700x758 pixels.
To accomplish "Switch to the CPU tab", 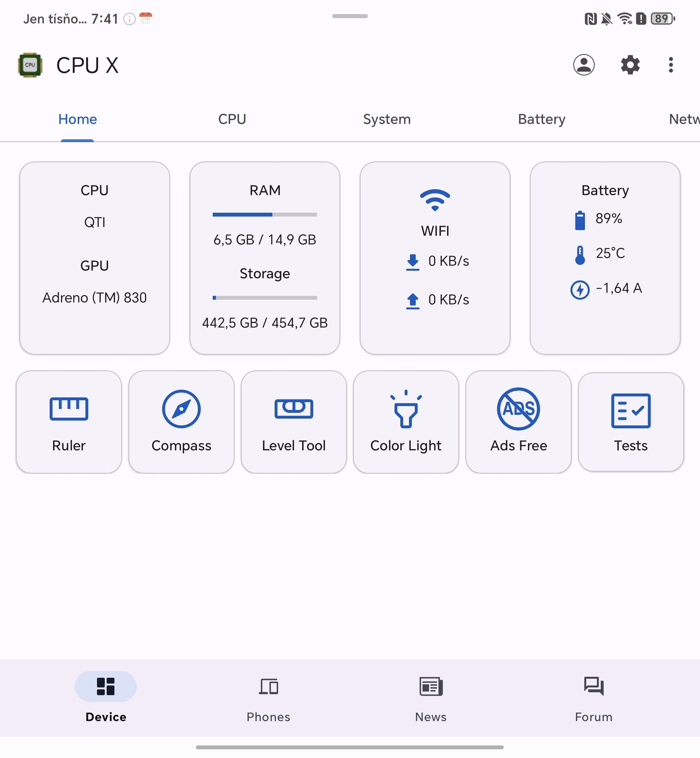I will click(x=232, y=119).
